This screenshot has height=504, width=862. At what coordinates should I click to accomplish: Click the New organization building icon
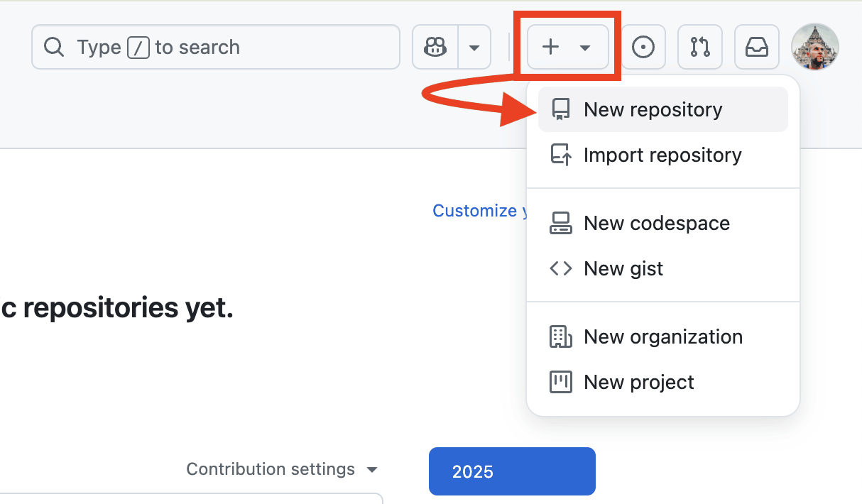[x=561, y=336]
